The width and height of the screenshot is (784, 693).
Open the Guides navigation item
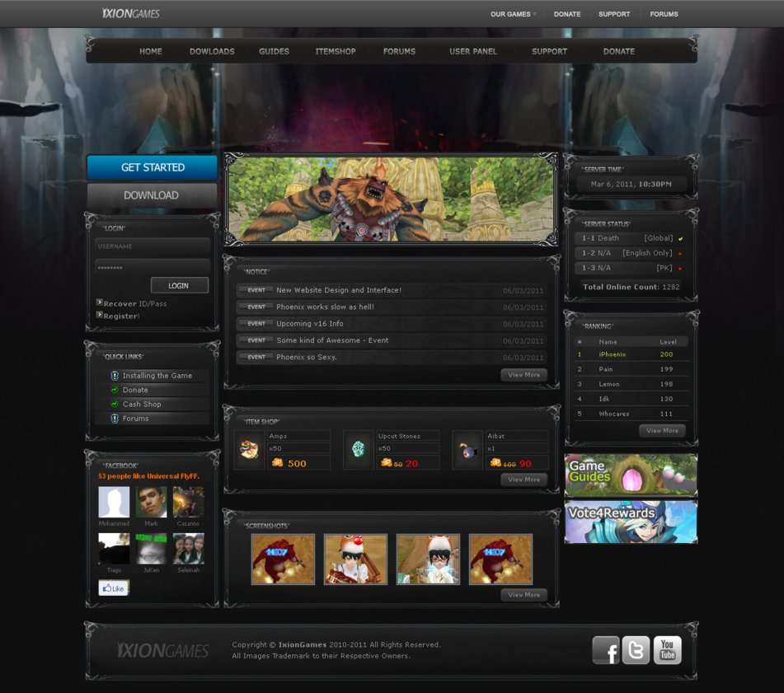[x=274, y=51]
